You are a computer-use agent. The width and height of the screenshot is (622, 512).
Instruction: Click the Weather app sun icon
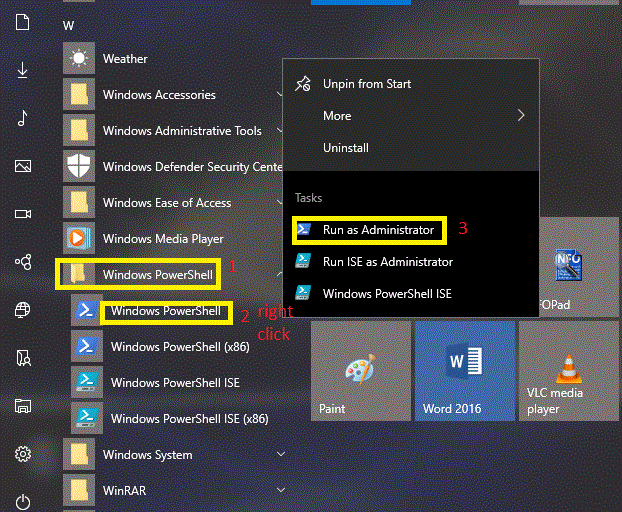(79, 58)
